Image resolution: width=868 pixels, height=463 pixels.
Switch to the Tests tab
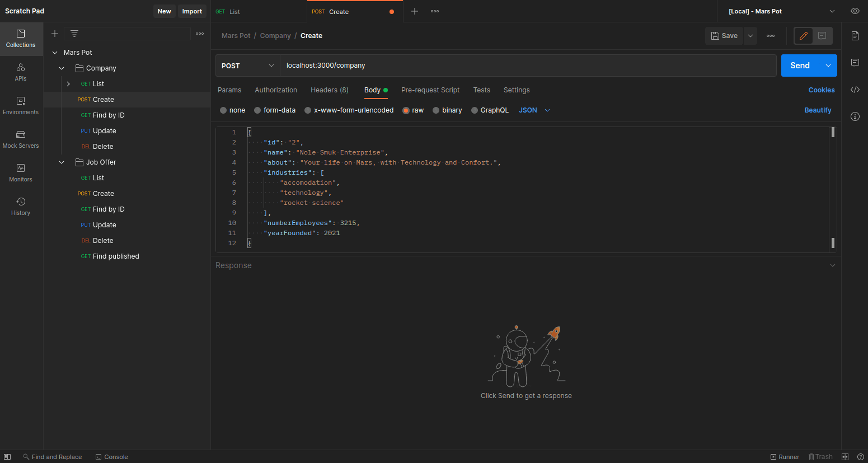coord(481,90)
